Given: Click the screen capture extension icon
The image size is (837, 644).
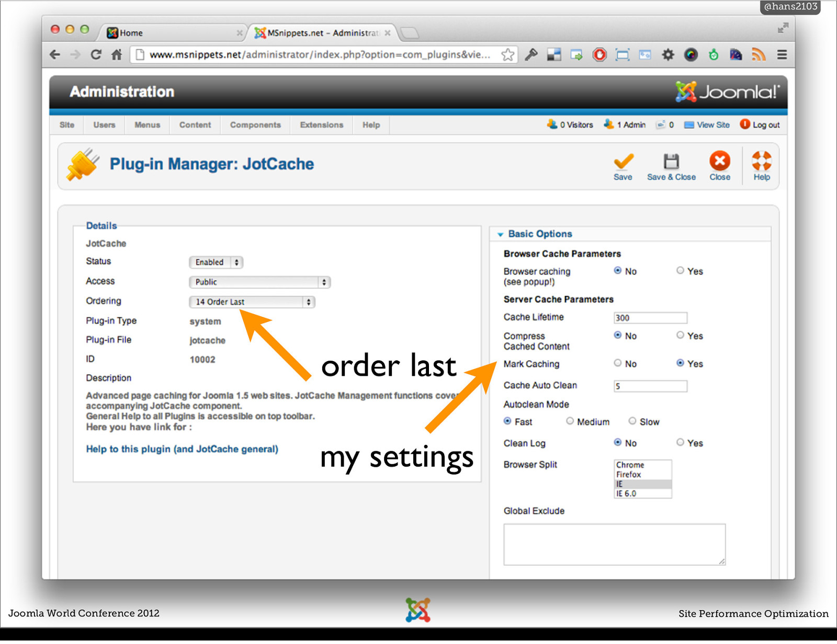Looking at the screenshot, I should pyautogui.click(x=623, y=54).
